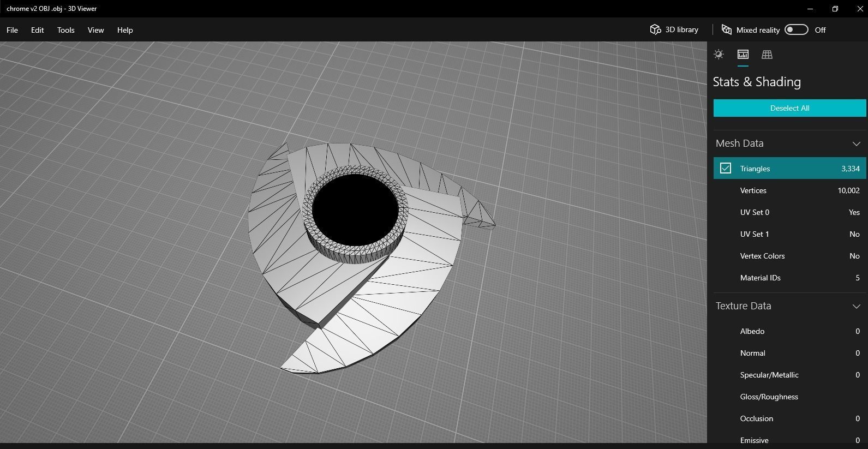Screen dimensions: 868x449
Task: Open the Environment & Lighting tab icon
Action: pos(719,54)
